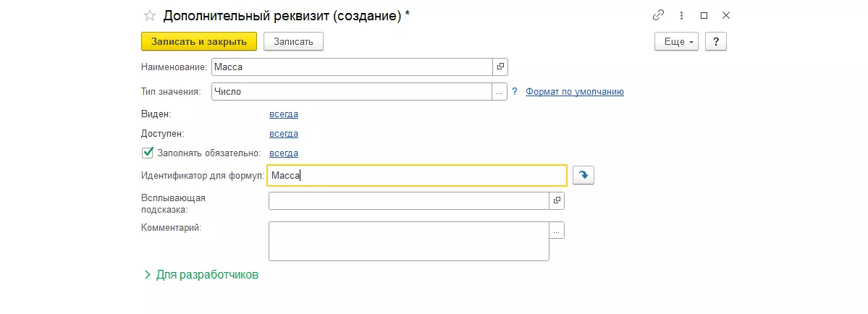Image resolution: width=868 pixels, height=314 pixels.
Task: Click the всегда link next to Виден
Action: pos(284,114)
